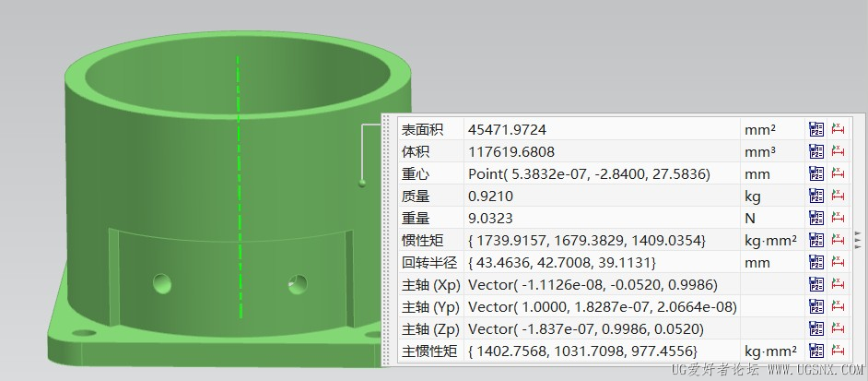Viewport: 868px width, 381px height.
Task: Click the N unit cell of 重量
Action: pyautogui.click(x=772, y=219)
